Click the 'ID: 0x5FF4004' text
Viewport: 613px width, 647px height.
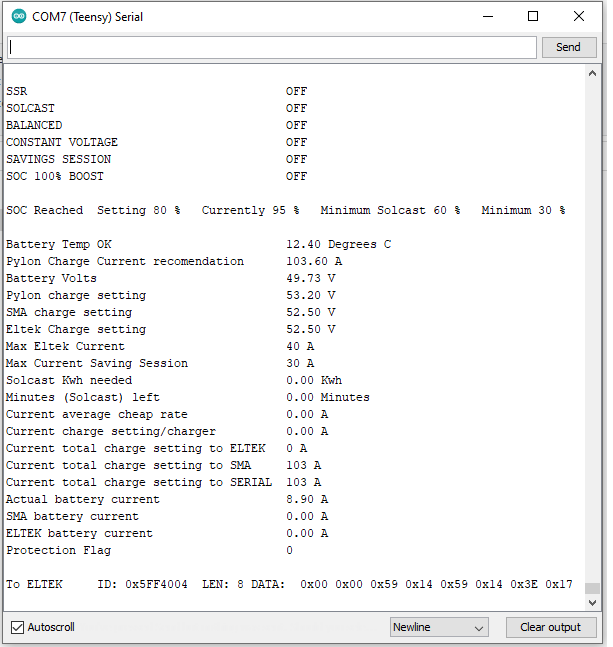[x=142, y=584]
